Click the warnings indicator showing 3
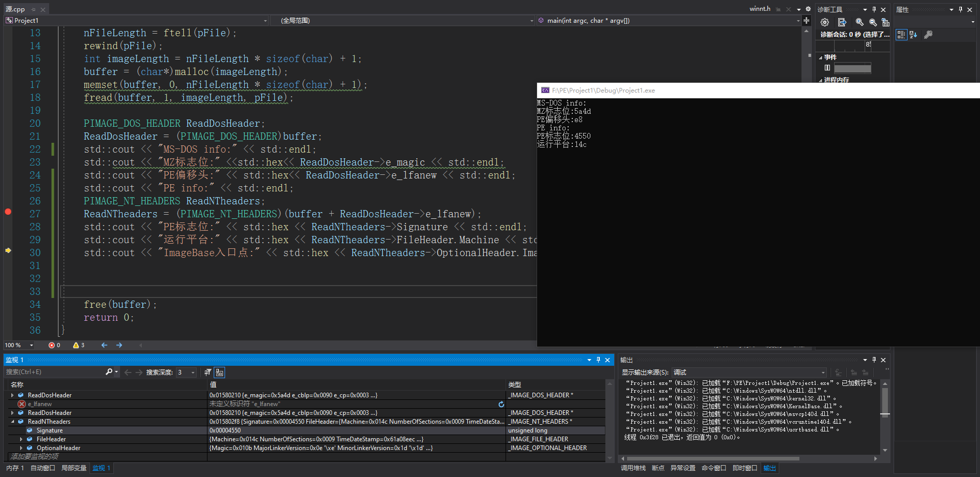 [79, 345]
